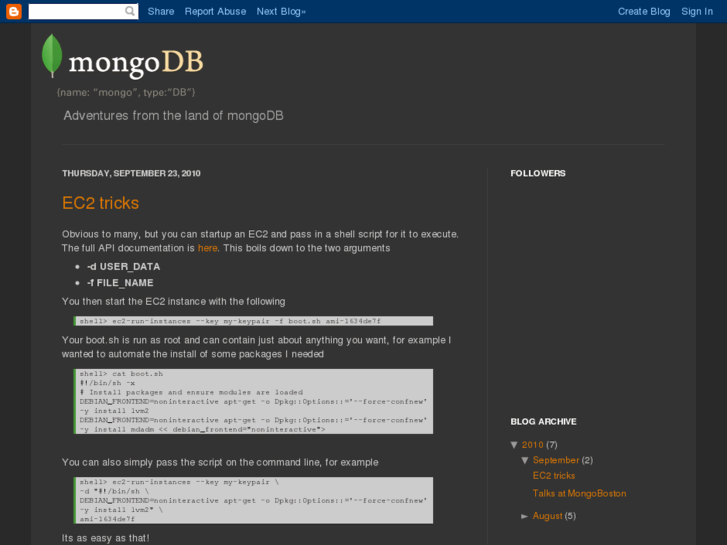The width and height of the screenshot is (727, 545).
Task: Collapse the September archive triangle
Action: 525,460
